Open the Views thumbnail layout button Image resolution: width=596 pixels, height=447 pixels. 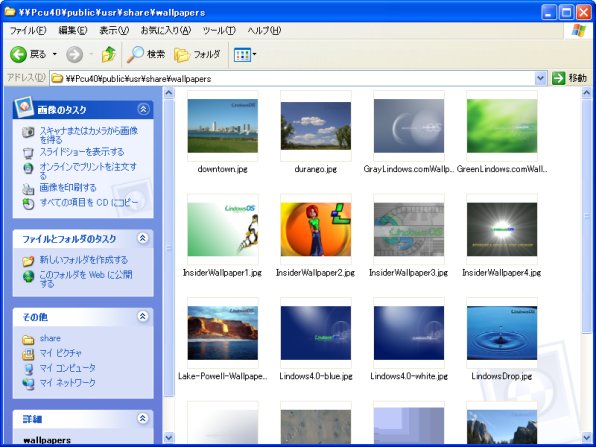click(242, 55)
